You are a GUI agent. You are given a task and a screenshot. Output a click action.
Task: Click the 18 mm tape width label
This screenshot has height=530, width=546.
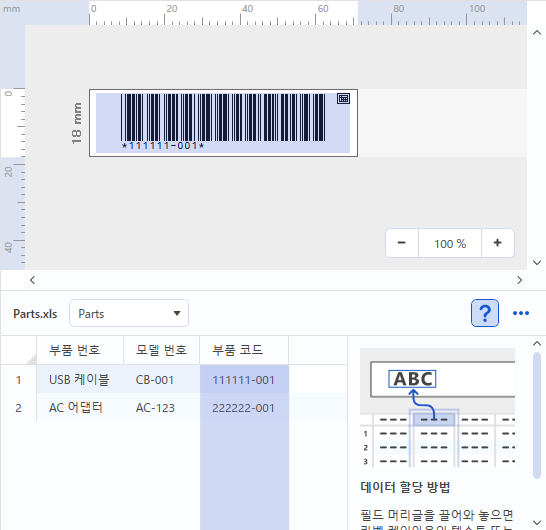coord(77,123)
